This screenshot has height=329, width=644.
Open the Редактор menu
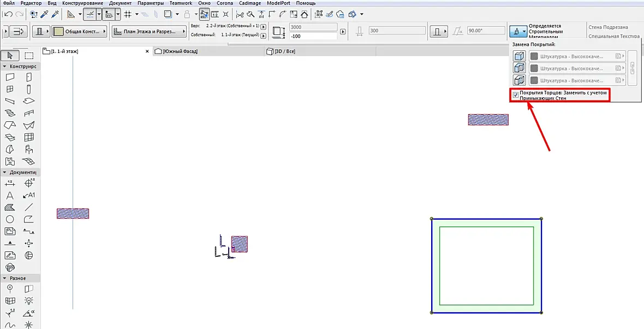(31, 3)
